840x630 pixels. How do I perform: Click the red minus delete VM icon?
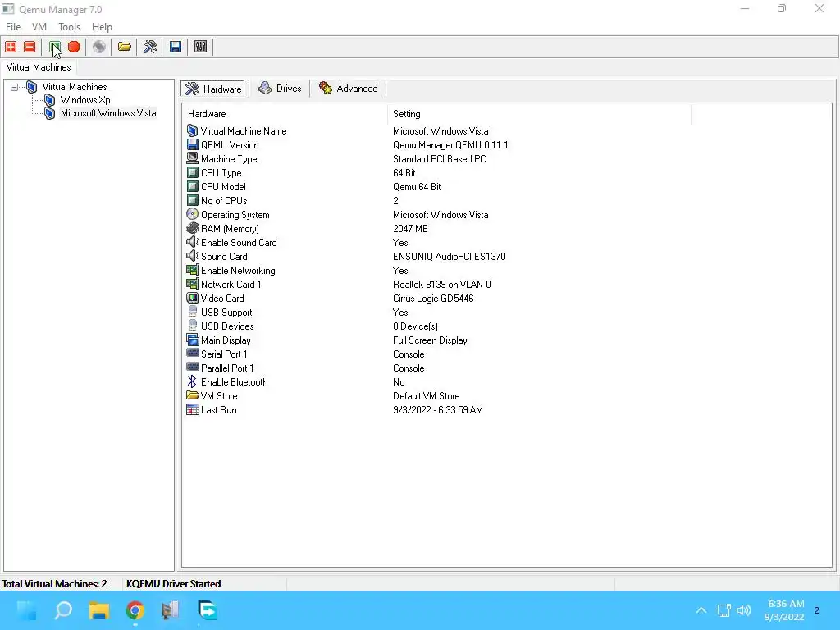click(x=30, y=47)
